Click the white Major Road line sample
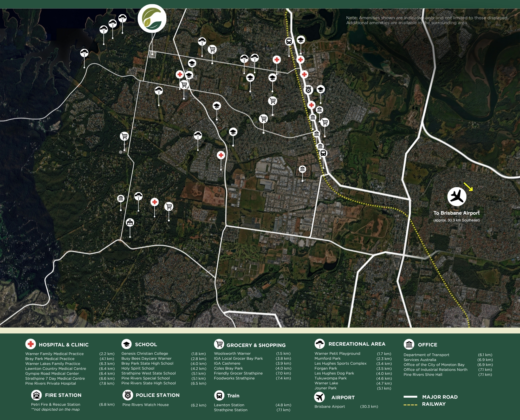 [410, 397]
